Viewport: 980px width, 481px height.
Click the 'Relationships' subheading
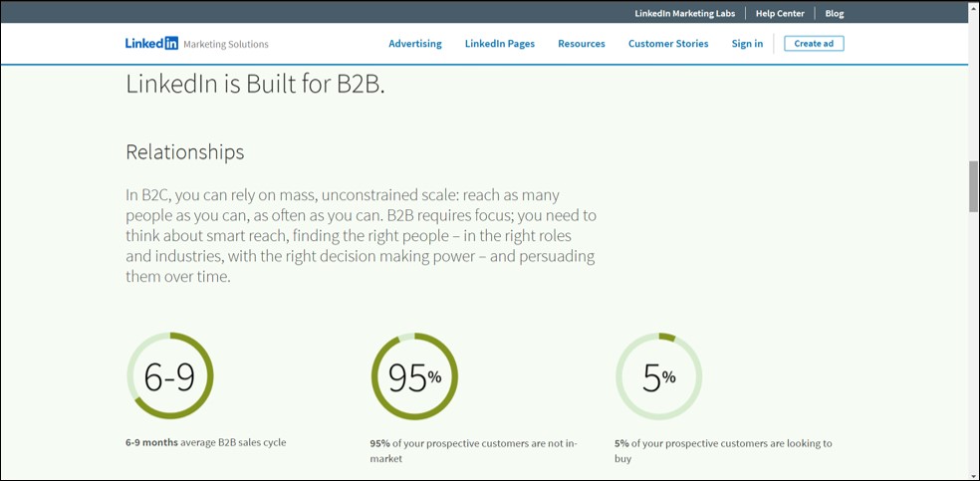tap(185, 152)
